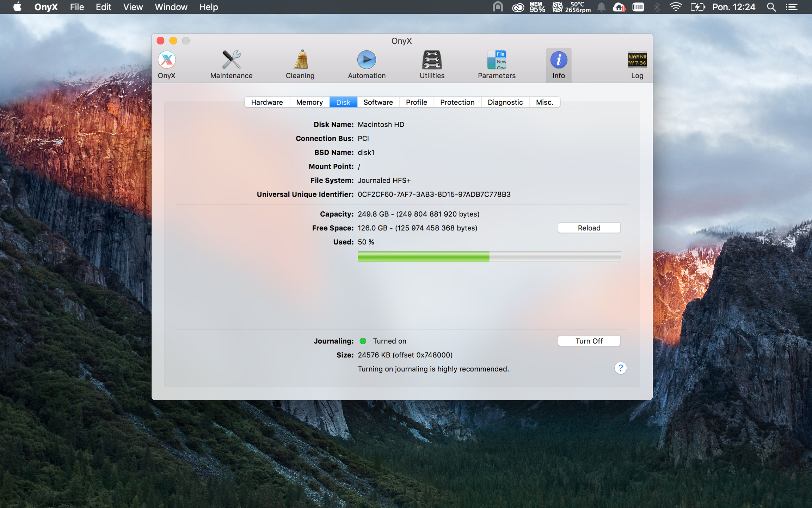Image resolution: width=812 pixels, height=508 pixels.
Task: Open Notification Center list icon
Action: point(792,7)
